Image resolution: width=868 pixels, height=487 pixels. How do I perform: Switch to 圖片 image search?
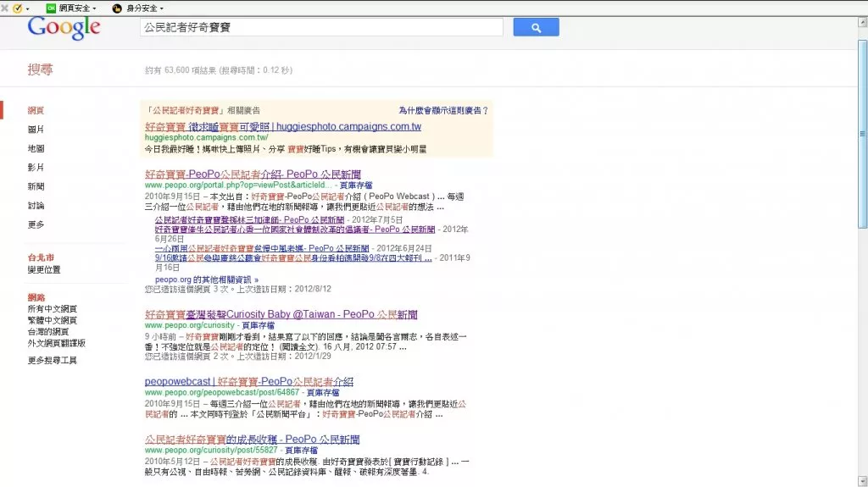[36, 130]
